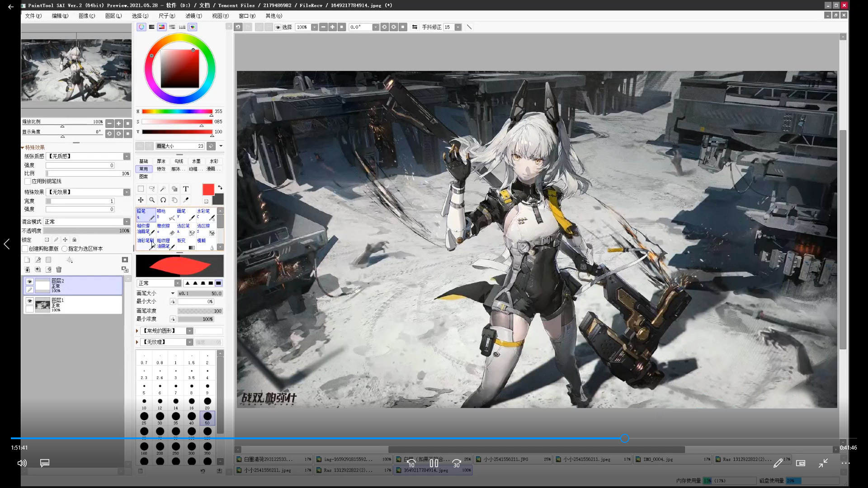The height and width of the screenshot is (488, 868).
Task: Pause the video playback
Action: coord(434,463)
